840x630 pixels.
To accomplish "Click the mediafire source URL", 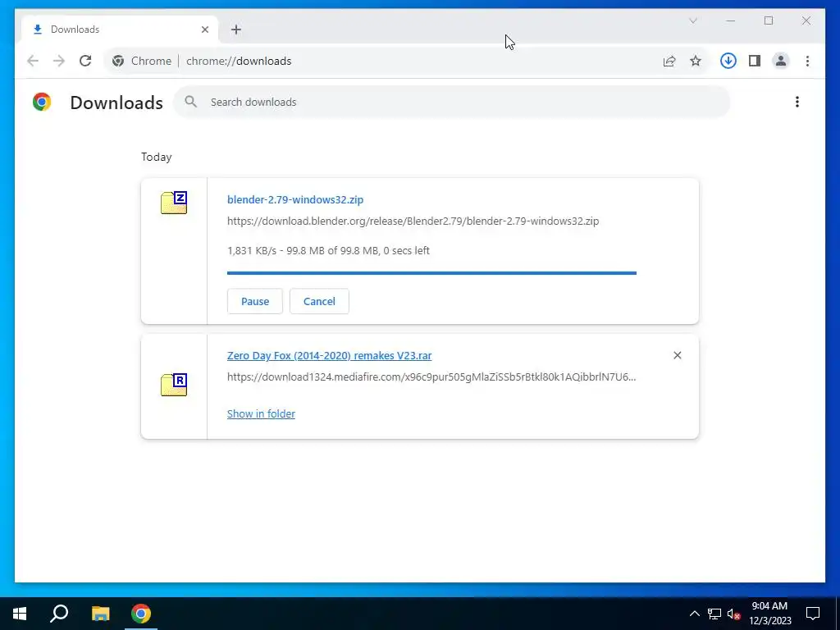I will point(431,377).
